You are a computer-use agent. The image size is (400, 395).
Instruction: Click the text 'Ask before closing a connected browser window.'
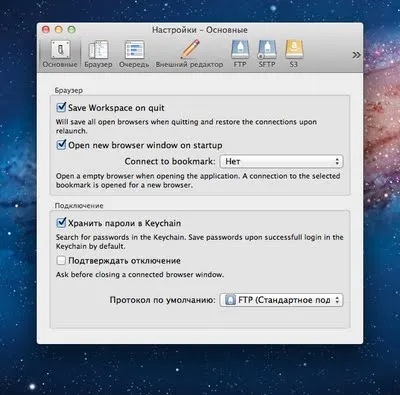pyautogui.click(x=140, y=275)
